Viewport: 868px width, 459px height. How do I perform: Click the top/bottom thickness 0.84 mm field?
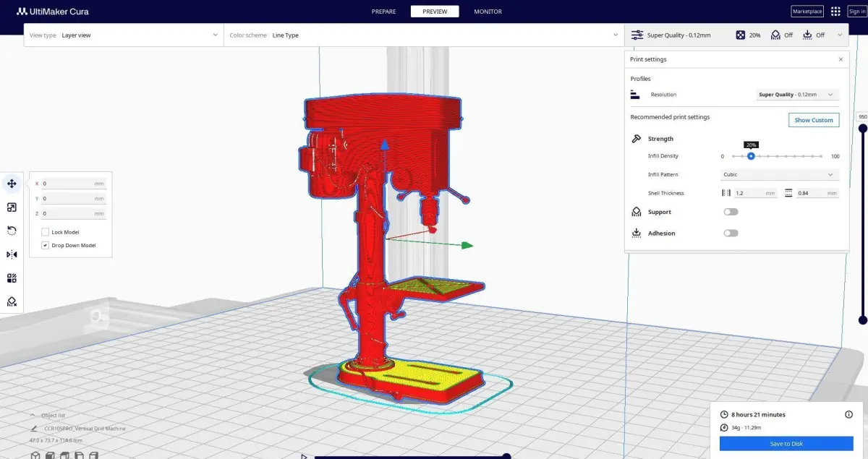coord(817,193)
